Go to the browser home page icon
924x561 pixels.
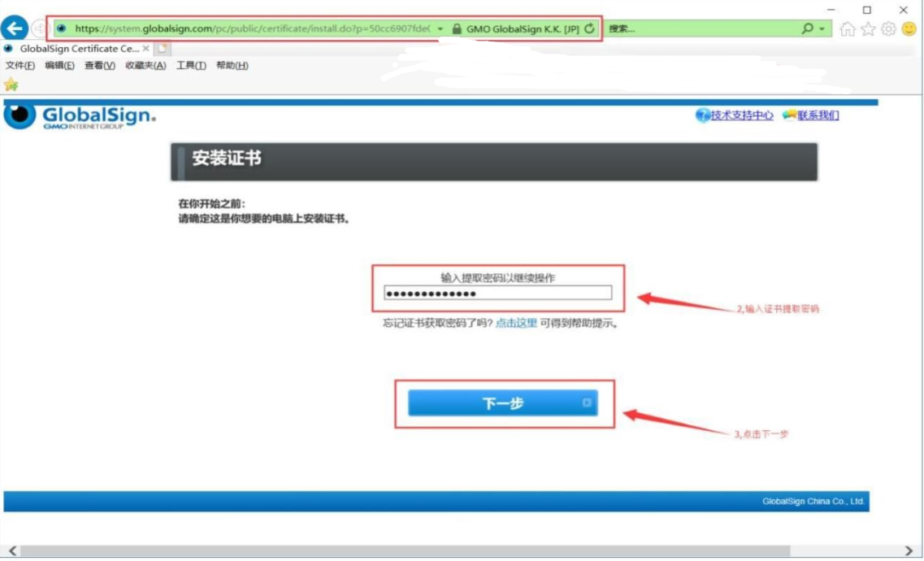pos(848,29)
